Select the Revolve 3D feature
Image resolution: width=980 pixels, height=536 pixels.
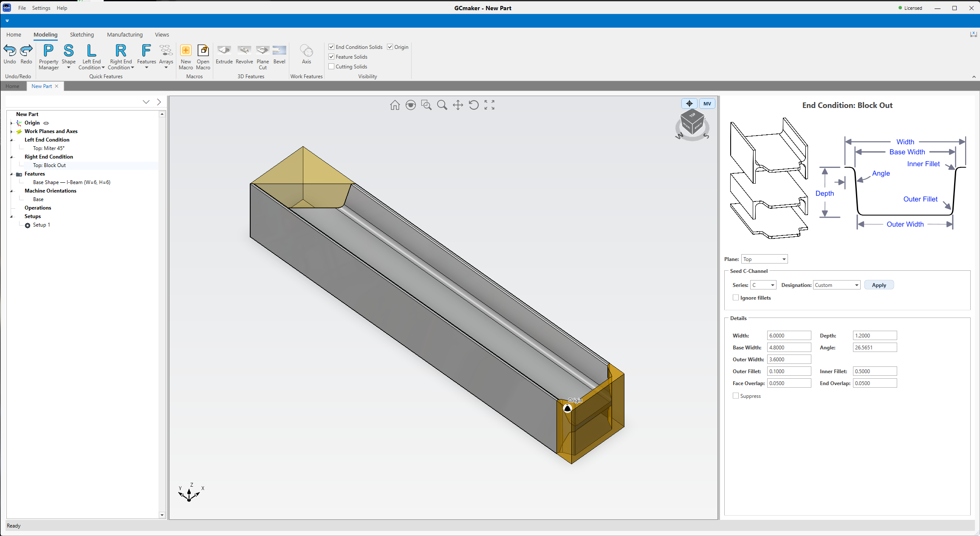244,54
